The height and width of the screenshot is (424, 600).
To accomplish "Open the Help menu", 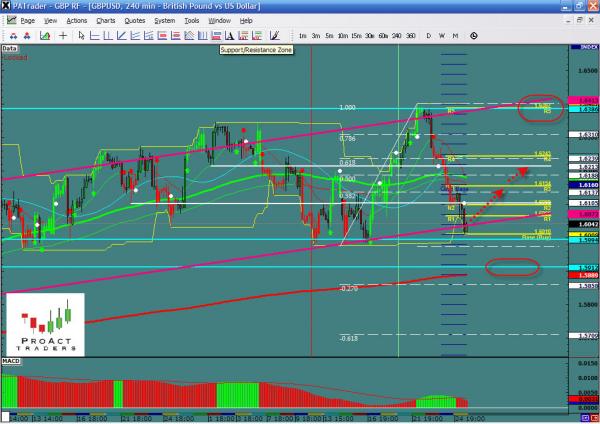I will (246, 21).
